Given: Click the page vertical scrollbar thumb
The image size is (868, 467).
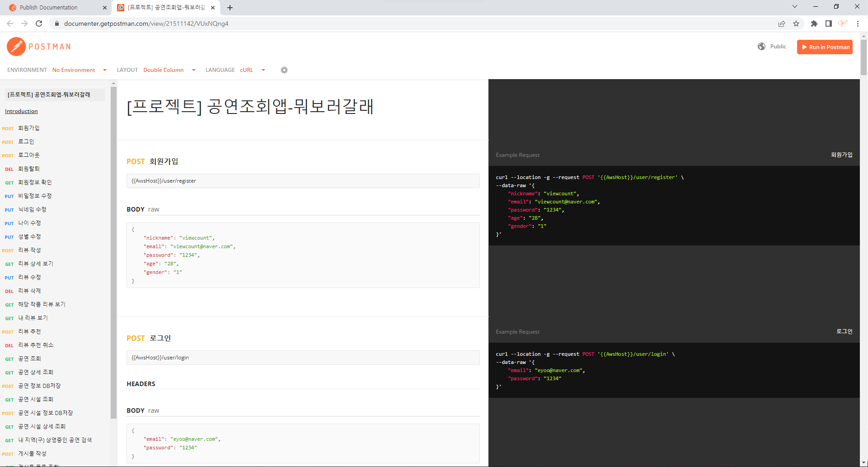Looking at the screenshot, I should (x=863, y=57).
